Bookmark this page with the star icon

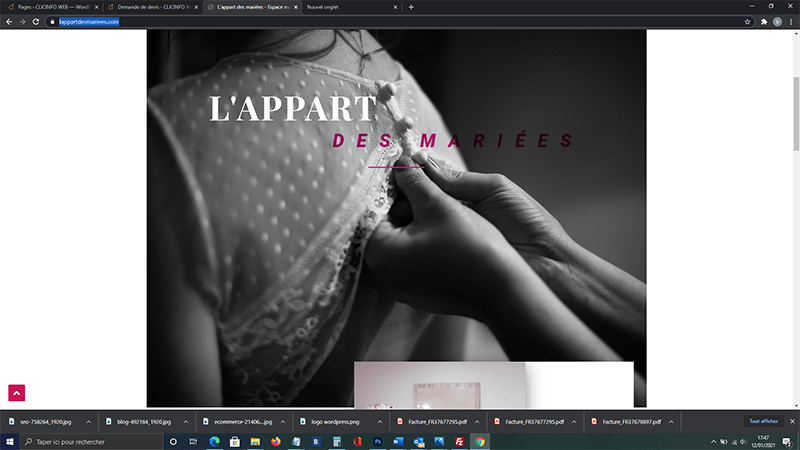tap(748, 21)
